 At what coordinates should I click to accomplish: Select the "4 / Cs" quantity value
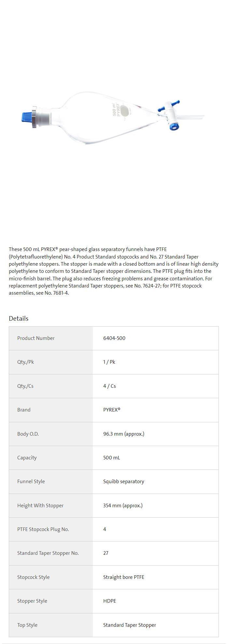pos(109,386)
